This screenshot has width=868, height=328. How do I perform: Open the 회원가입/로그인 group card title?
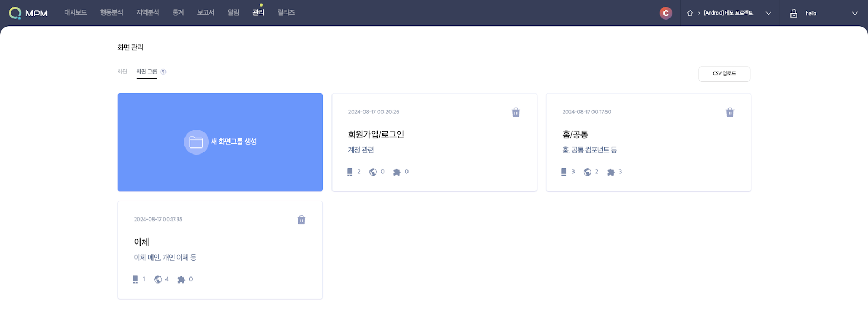point(376,134)
